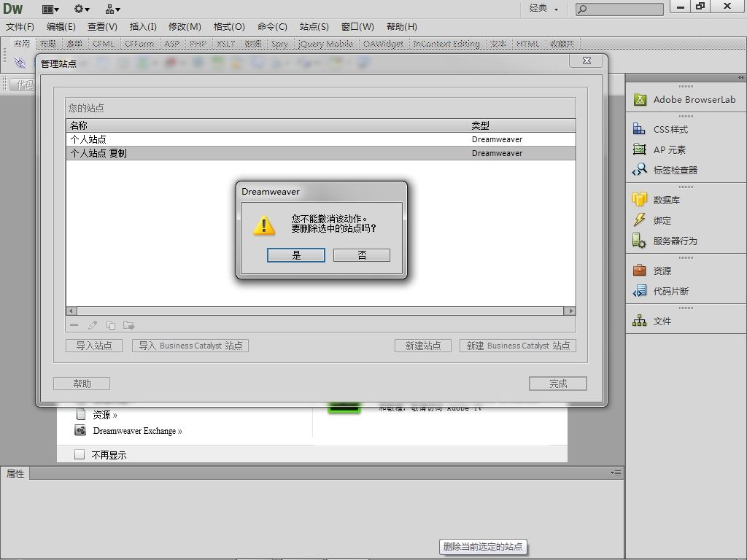
Task: Switch to the jQuery Mobile insert tab
Action: tap(325, 44)
